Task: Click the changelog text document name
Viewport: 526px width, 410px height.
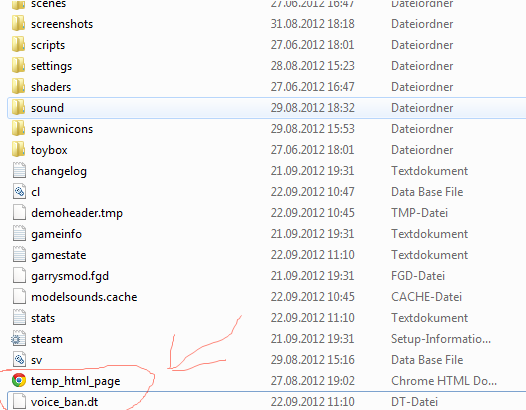Action: pyautogui.click(x=59, y=171)
